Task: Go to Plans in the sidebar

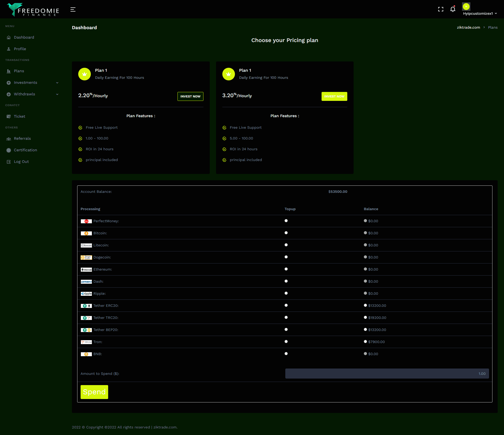Action: coord(19,71)
